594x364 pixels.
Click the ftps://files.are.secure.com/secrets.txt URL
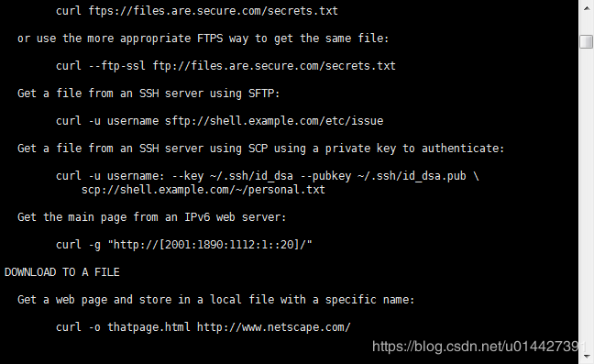coord(213,11)
